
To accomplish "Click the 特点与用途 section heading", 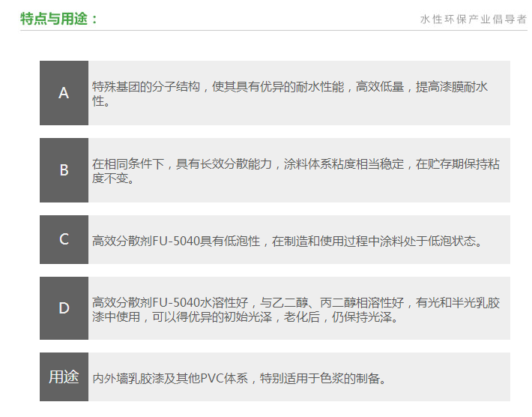I will [x=58, y=19].
